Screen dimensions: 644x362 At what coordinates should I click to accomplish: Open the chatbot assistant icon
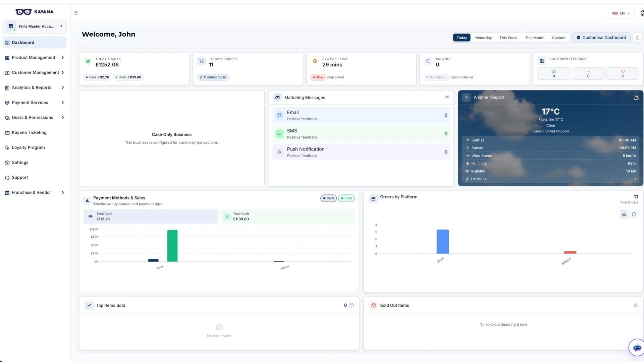point(637,348)
